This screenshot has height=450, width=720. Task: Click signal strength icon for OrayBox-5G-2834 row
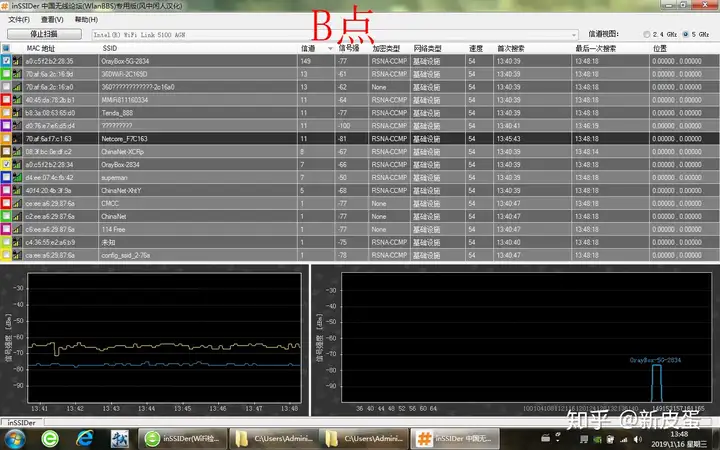[17, 61]
